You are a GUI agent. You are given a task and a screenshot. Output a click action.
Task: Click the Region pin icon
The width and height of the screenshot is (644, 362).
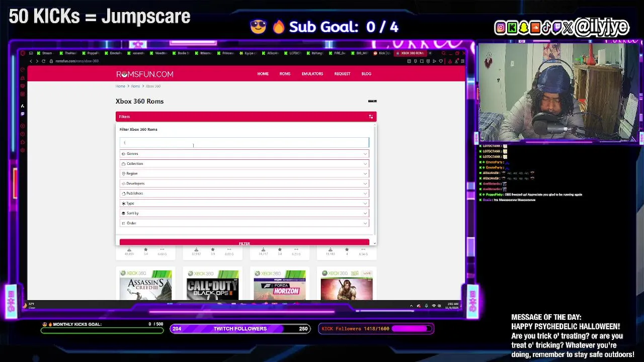tap(123, 173)
